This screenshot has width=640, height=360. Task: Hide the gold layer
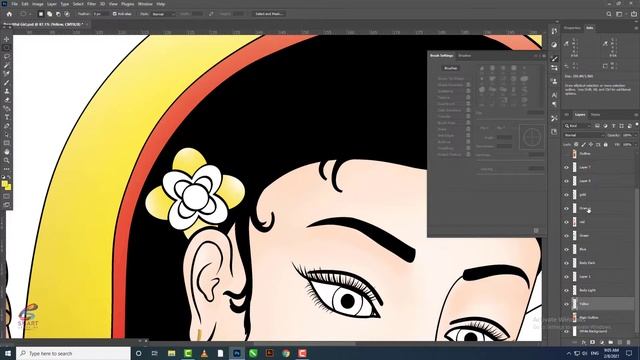point(567,195)
